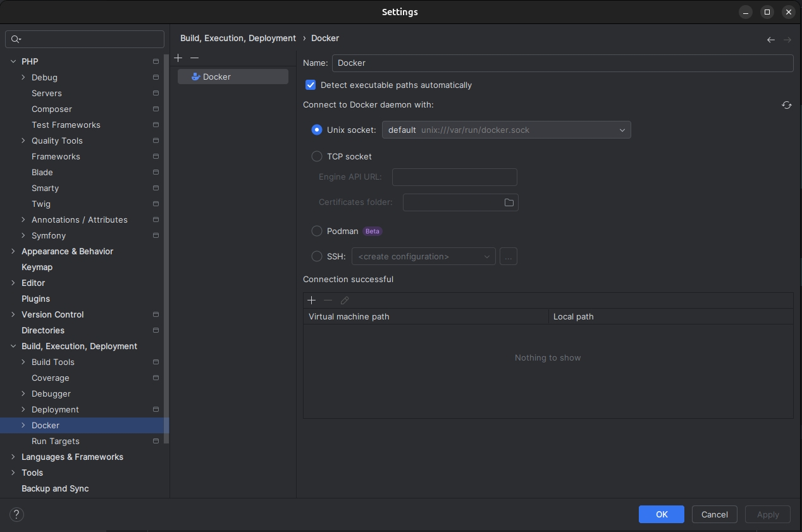This screenshot has height=532, width=802.
Task: Select the Podman radio option
Action: [x=317, y=231]
